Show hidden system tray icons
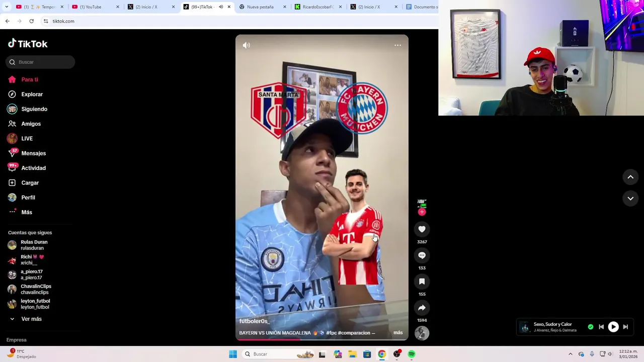Viewport: 644px width, 362px height. pyautogui.click(x=570, y=354)
